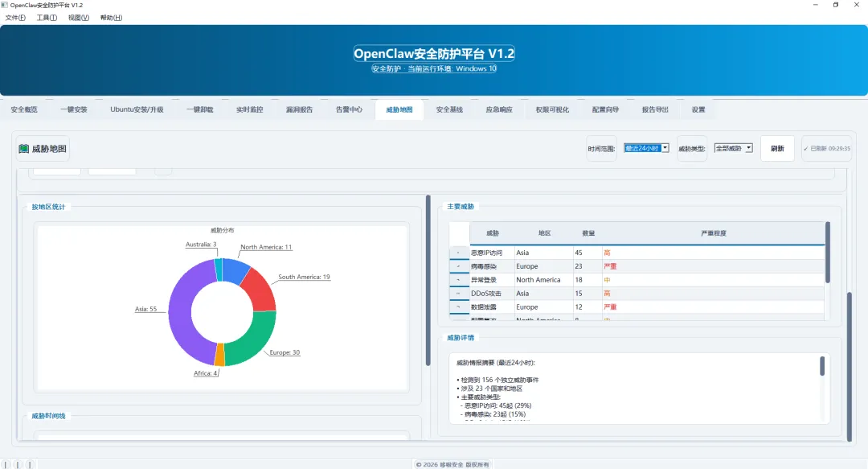This screenshot has height=469, width=868.
Task: Click the 刷新 button
Action: click(x=777, y=149)
